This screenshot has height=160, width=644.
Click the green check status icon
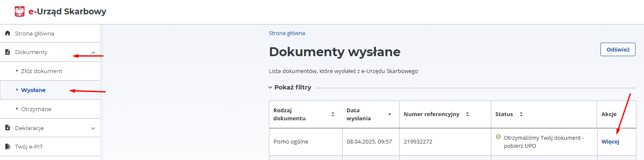(498, 137)
